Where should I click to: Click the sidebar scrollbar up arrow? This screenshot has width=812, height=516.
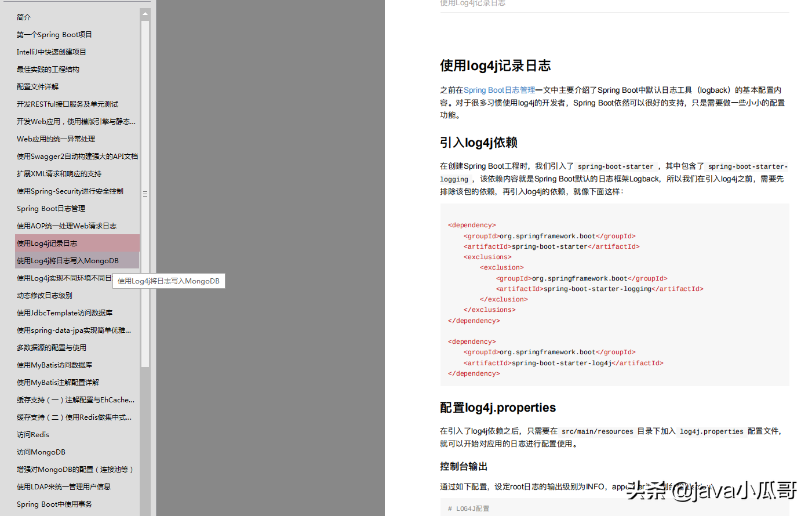point(145,13)
